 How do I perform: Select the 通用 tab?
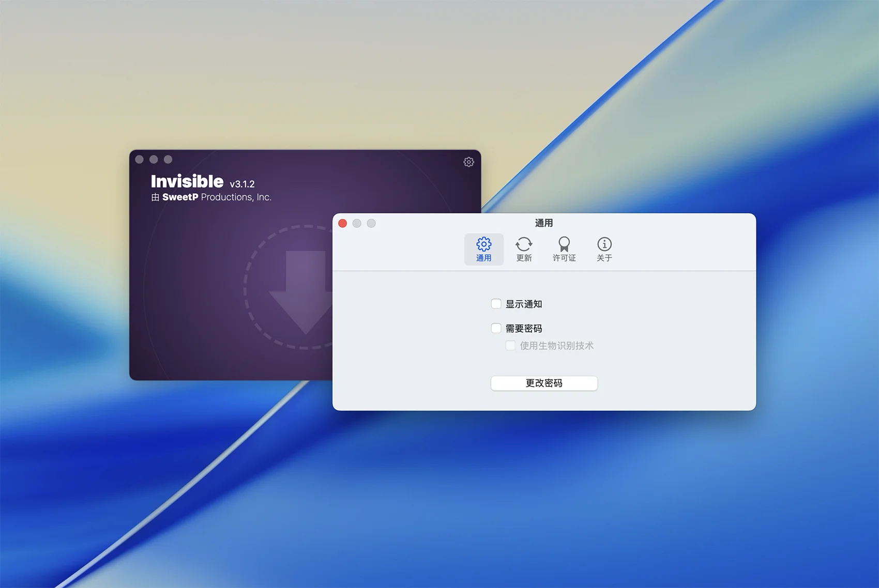(x=484, y=250)
